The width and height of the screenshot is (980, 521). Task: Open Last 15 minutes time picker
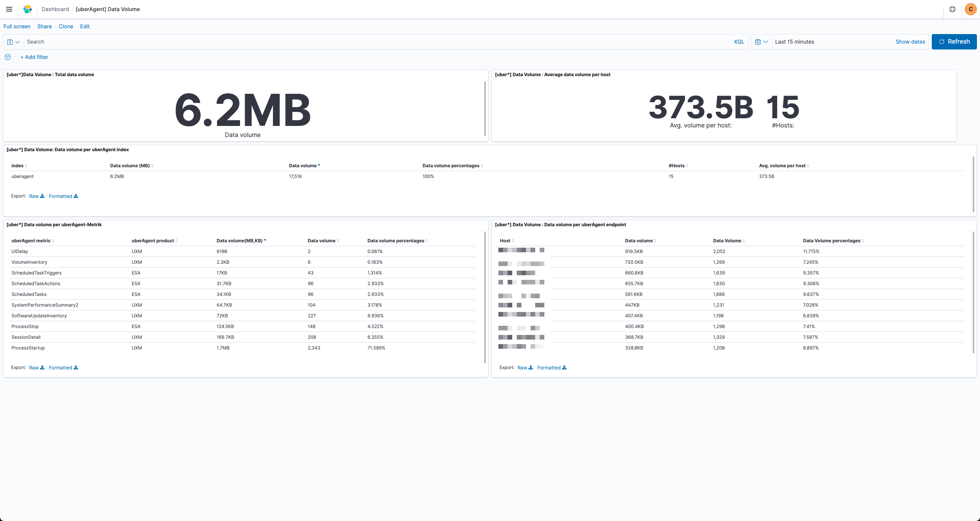[x=794, y=42]
